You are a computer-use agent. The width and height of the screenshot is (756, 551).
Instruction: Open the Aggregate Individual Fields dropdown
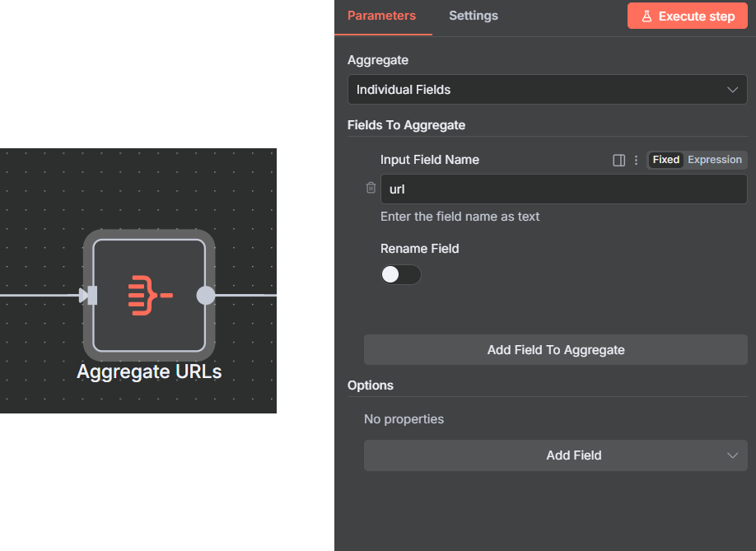(x=547, y=90)
